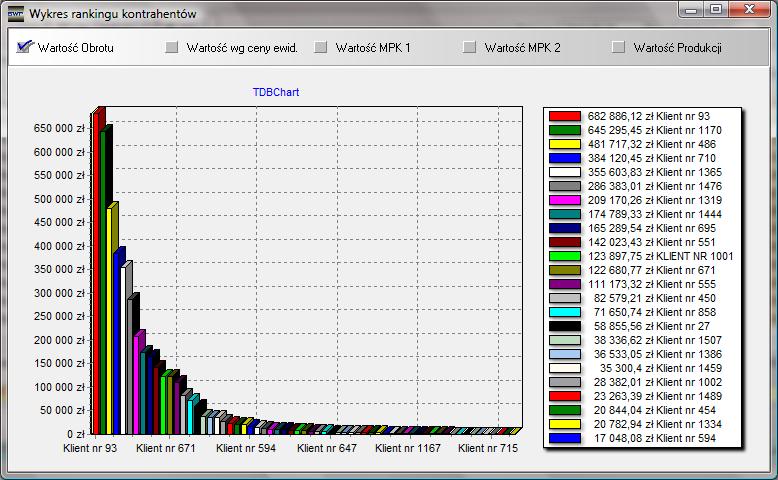Select legend entry 23 263,39 zł Klient nr 1489
Image resolution: width=778 pixels, height=480 pixels.
pos(657,396)
